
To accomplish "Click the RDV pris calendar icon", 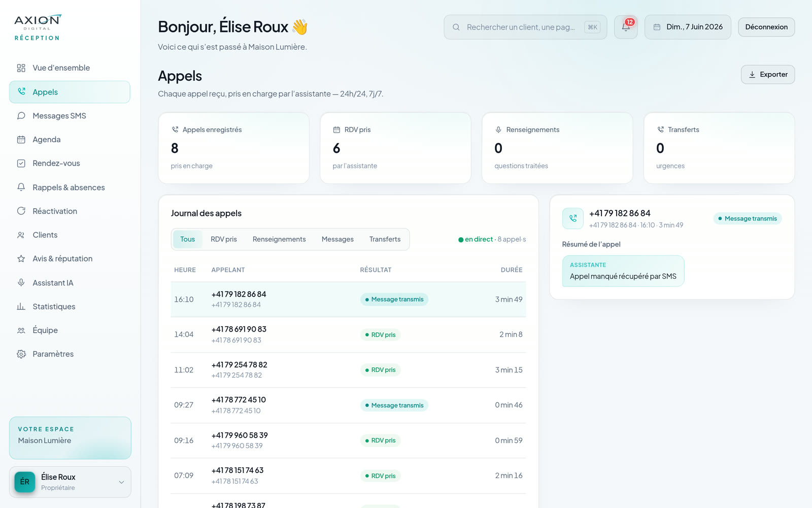I will coord(336,130).
